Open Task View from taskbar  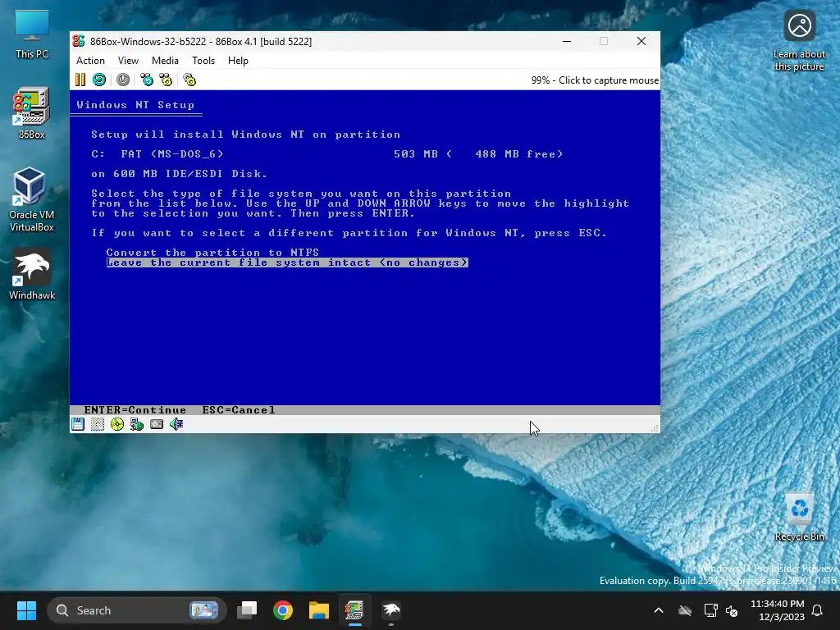247,610
